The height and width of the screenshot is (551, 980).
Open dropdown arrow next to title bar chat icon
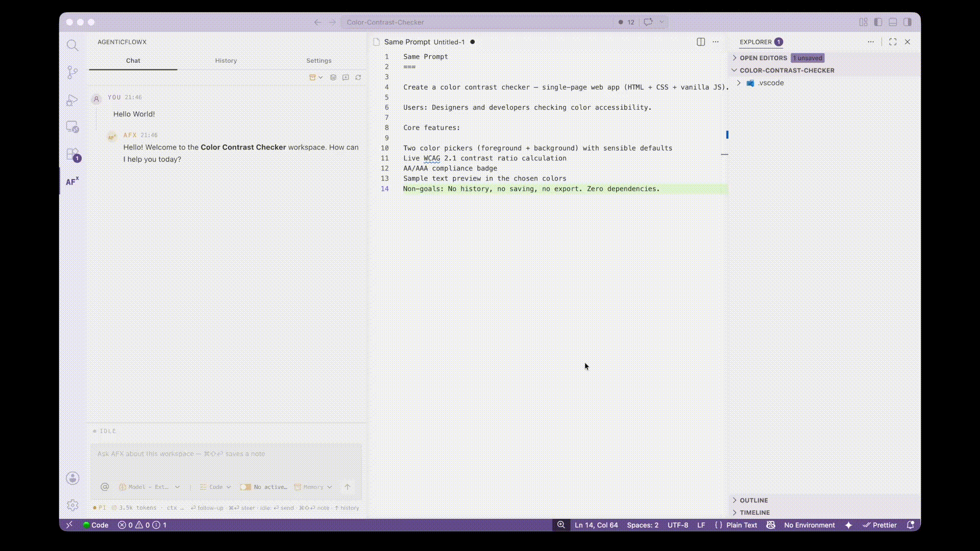(662, 22)
